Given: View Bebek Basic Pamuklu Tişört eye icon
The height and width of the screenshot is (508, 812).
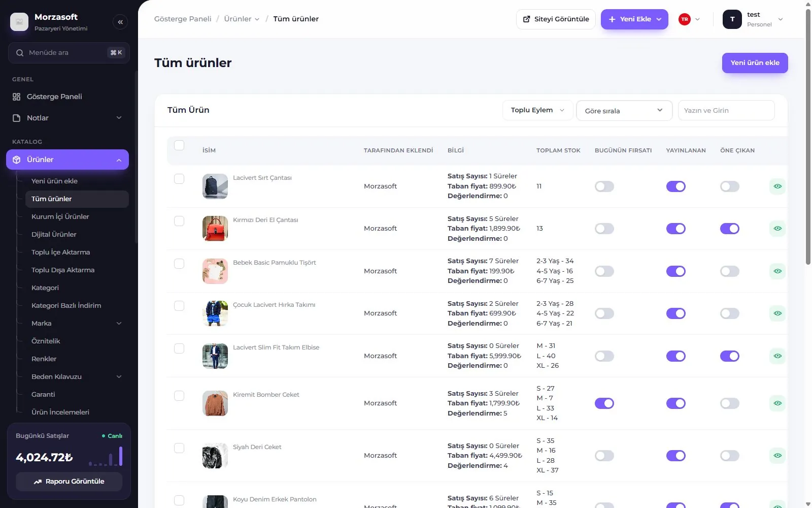Looking at the screenshot, I should coord(777,271).
